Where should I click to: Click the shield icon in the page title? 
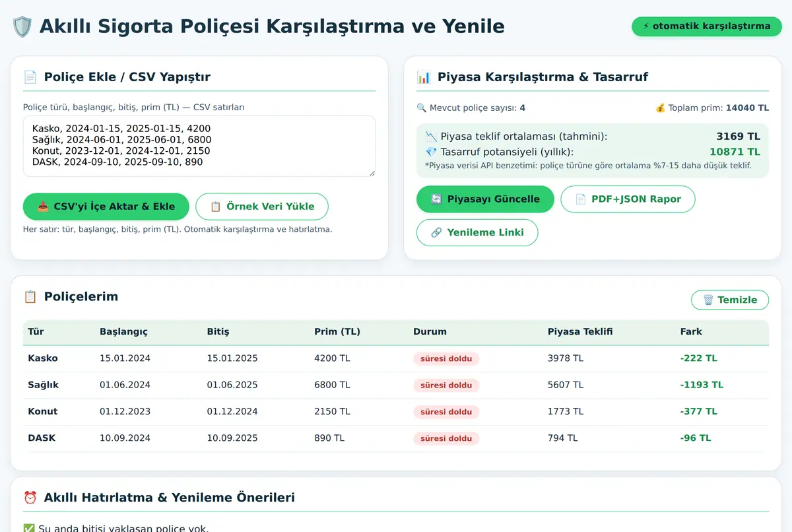(x=22, y=26)
